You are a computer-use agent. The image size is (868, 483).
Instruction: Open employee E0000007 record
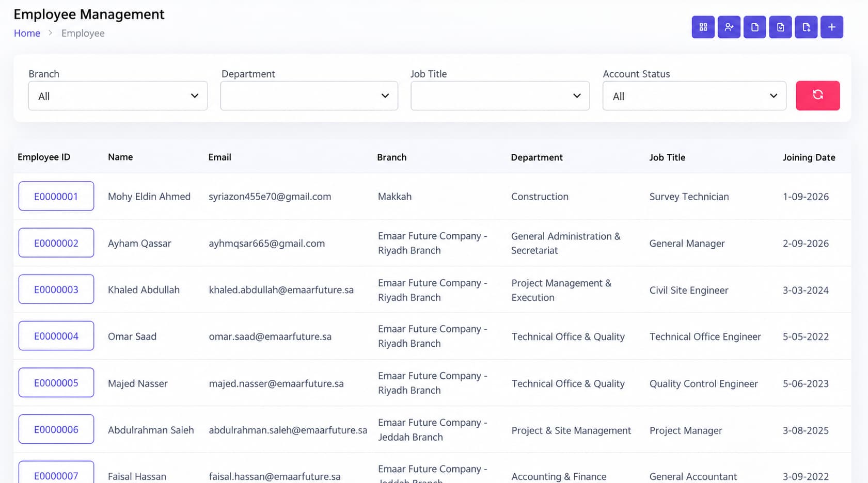pos(56,473)
